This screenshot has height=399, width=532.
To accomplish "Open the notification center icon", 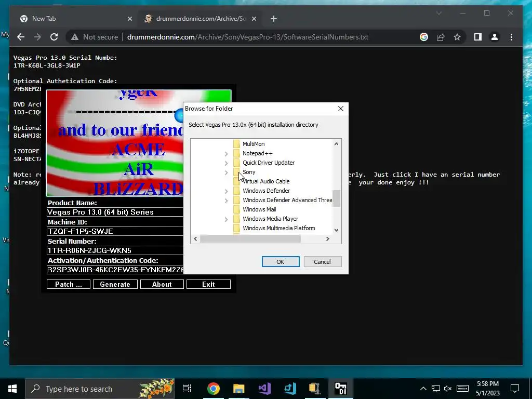I will pos(515,389).
